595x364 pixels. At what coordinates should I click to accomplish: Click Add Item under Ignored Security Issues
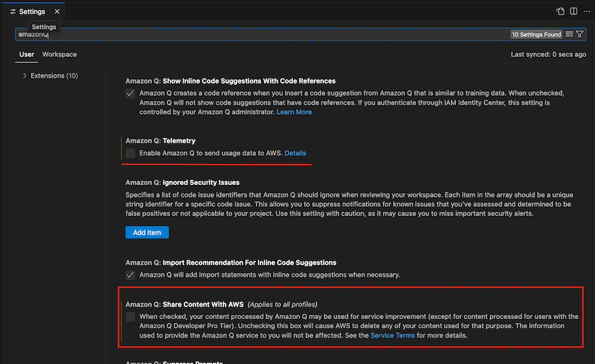pos(147,233)
